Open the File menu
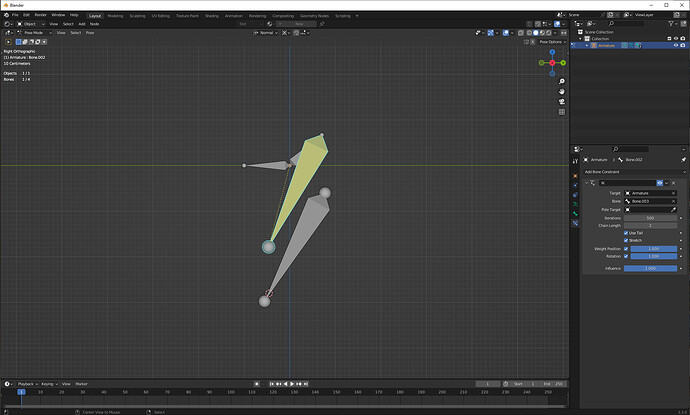Image resolution: width=690 pixels, height=415 pixels. tap(15, 15)
